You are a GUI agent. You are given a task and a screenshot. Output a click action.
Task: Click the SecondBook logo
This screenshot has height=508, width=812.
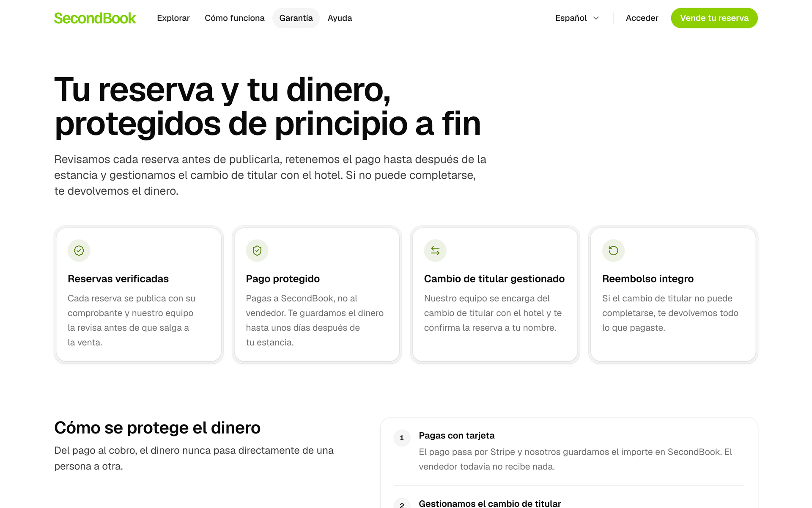pyautogui.click(x=95, y=18)
